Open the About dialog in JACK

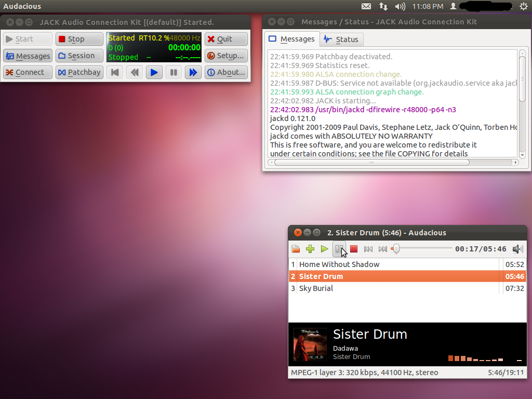tap(226, 72)
